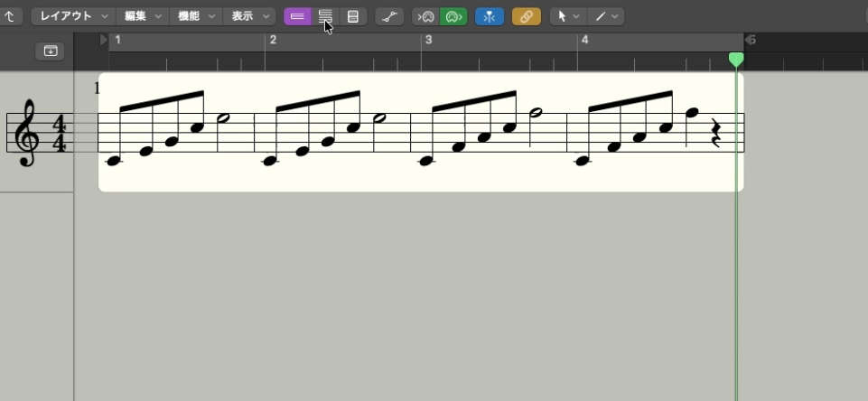Viewport: 868px width, 401px height.
Task: Click bar 3 on the ruler
Action: tap(428, 41)
